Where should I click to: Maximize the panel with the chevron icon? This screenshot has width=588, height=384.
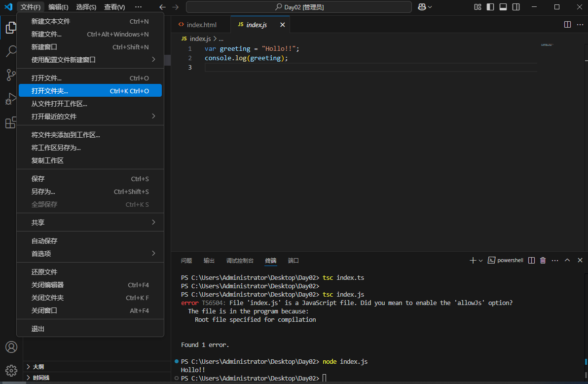point(567,260)
